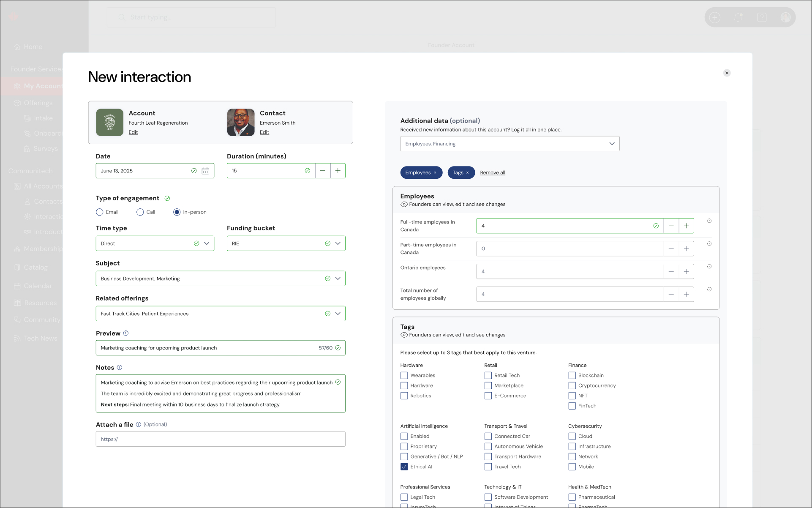
Task: Click Edit under Account
Action: coord(133,132)
